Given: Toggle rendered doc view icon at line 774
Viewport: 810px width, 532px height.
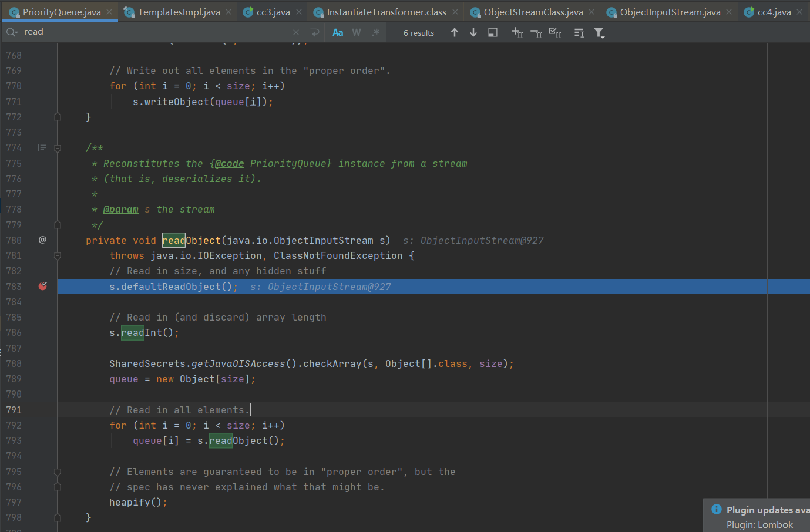Looking at the screenshot, I should [42, 147].
